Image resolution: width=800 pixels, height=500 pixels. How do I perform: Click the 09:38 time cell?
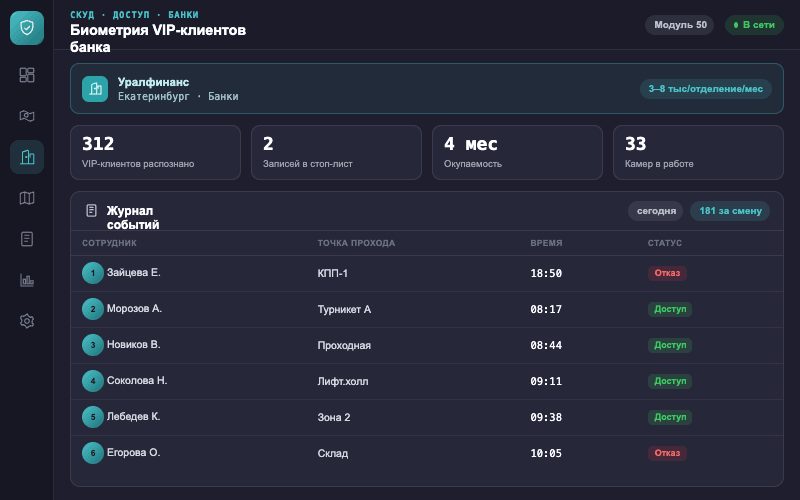point(546,417)
